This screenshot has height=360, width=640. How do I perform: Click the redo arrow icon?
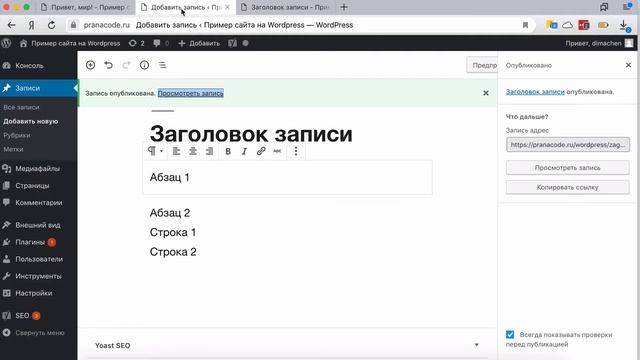click(x=126, y=65)
